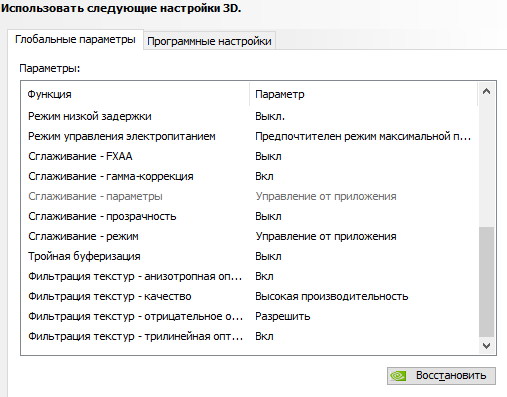Viewport: 507px width, 397px height.
Task: Open Управление от приложения for Сглаживание - режим
Action: [326, 236]
